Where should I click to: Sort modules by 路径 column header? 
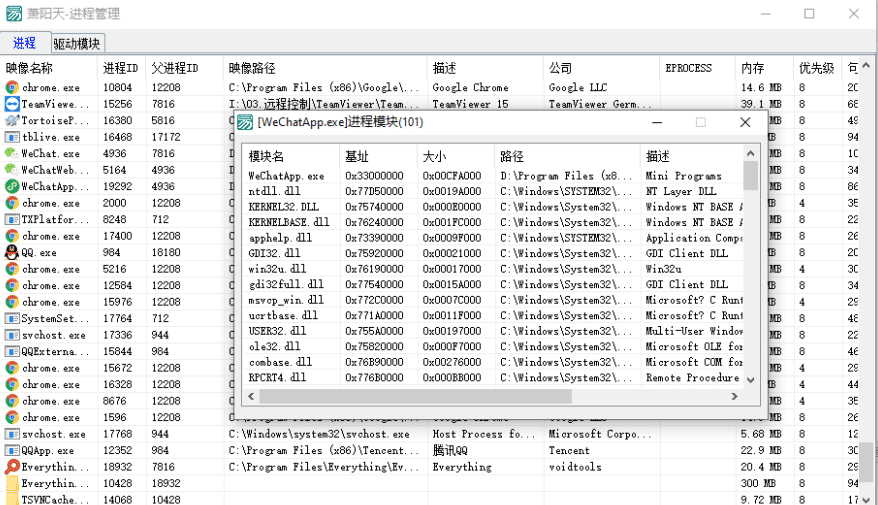pyautogui.click(x=567, y=157)
